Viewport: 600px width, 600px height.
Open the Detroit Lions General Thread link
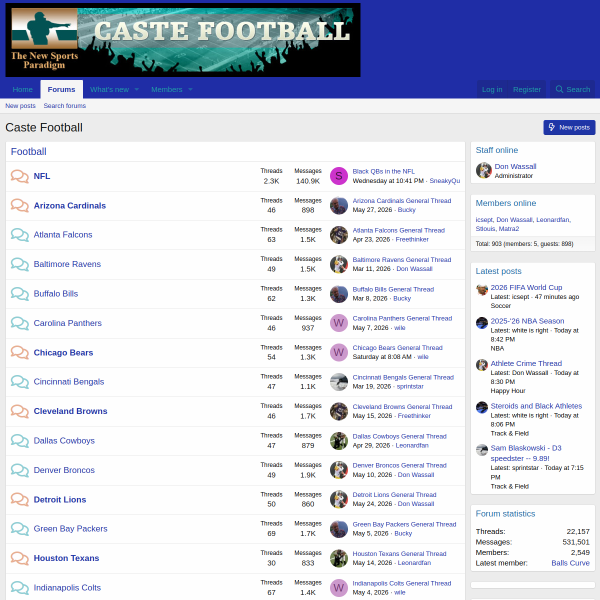click(x=394, y=495)
